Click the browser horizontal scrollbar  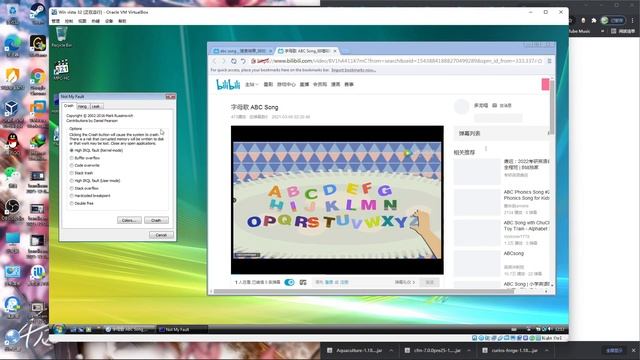(x=363, y=291)
